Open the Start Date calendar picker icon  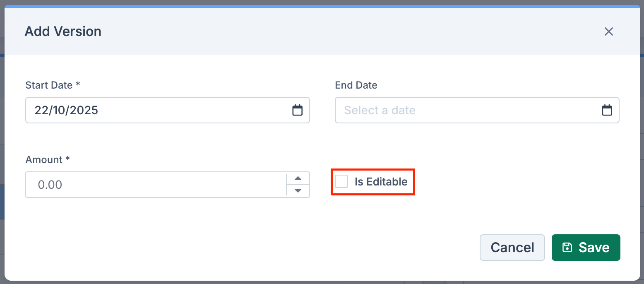(297, 110)
